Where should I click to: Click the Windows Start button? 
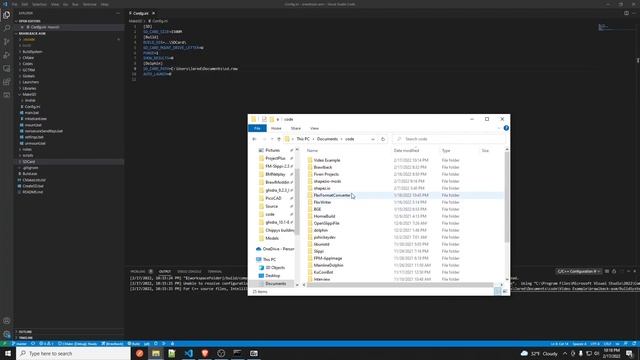8,353
